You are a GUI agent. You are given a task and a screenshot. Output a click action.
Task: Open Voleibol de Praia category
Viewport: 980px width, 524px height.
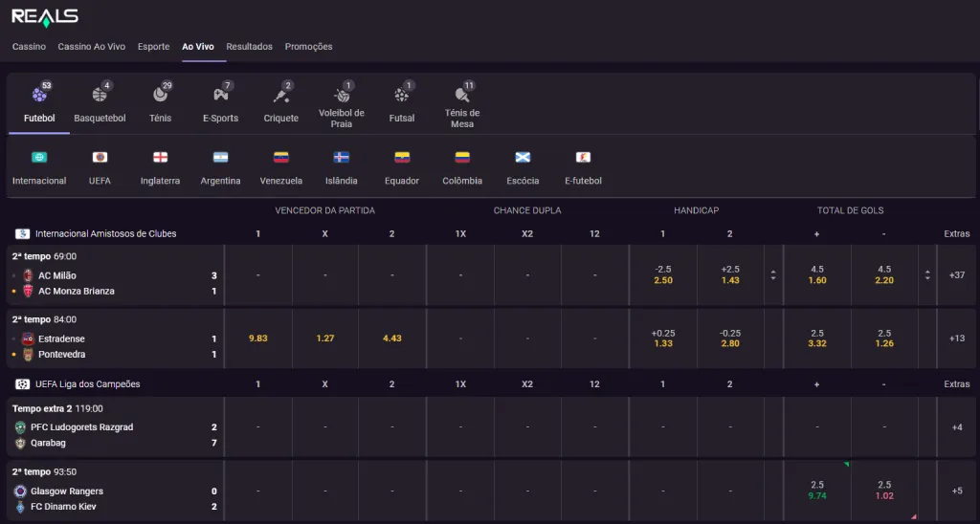pyautogui.click(x=342, y=96)
